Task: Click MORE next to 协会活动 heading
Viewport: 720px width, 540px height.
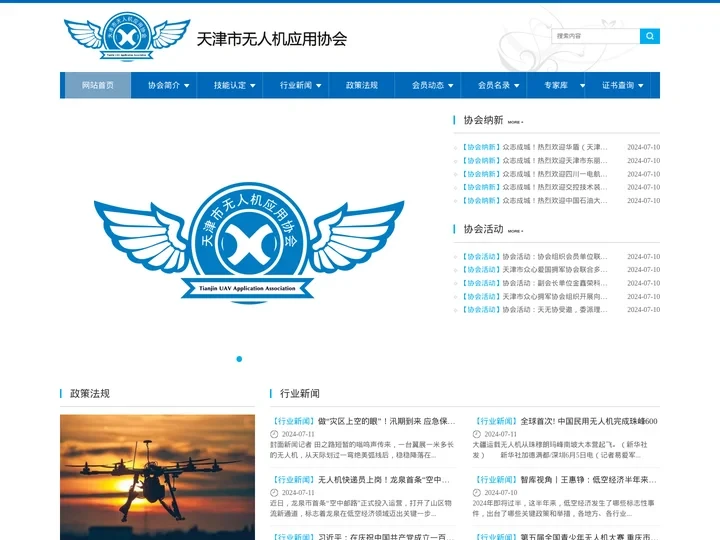Action: (x=515, y=231)
